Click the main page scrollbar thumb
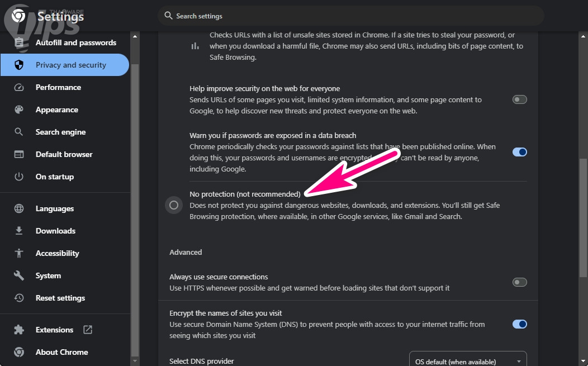The width and height of the screenshot is (588, 366). coord(583,218)
